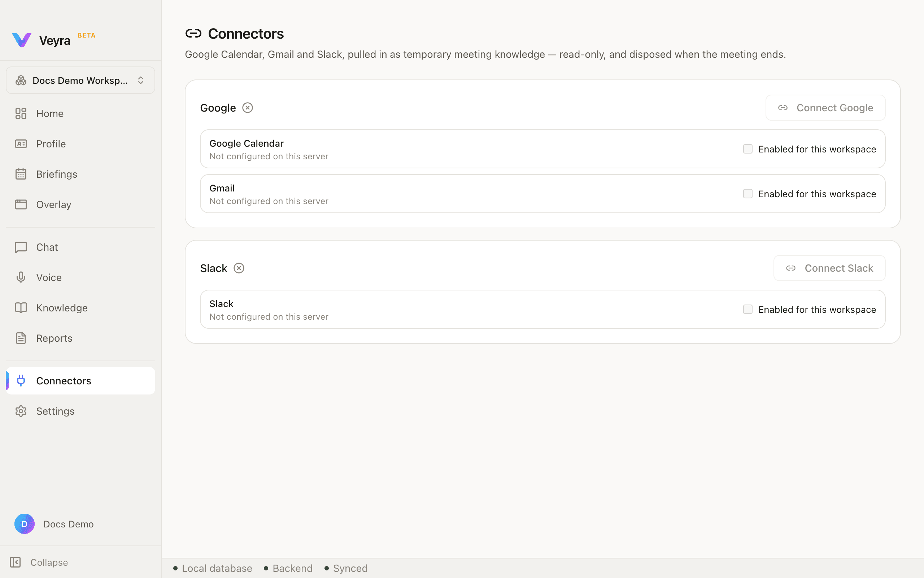
Task: Click the sidebar collapse panel icon
Action: click(15, 562)
